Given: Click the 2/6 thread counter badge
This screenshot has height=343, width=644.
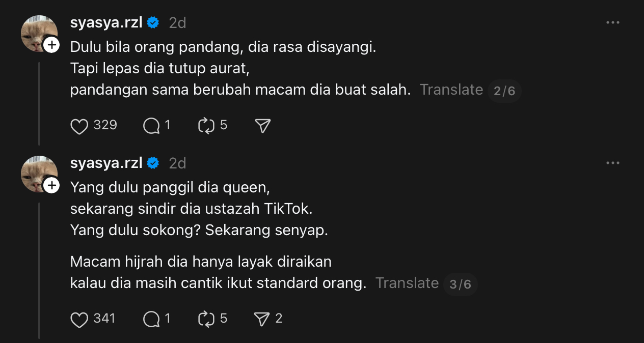Looking at the screenshot, I should (x=504, y=91).
